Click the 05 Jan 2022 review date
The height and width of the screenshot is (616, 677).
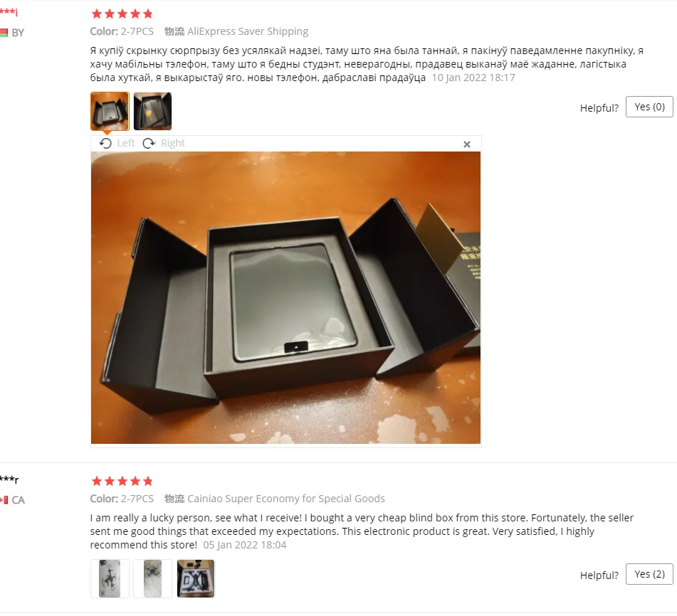245,545
